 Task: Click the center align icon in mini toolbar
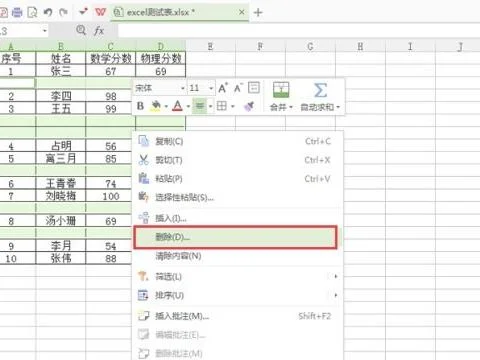click(x=200, y=106)
